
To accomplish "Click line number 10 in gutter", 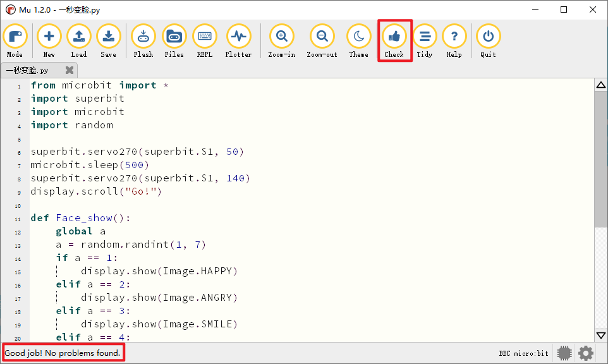I will pos(18,206).
